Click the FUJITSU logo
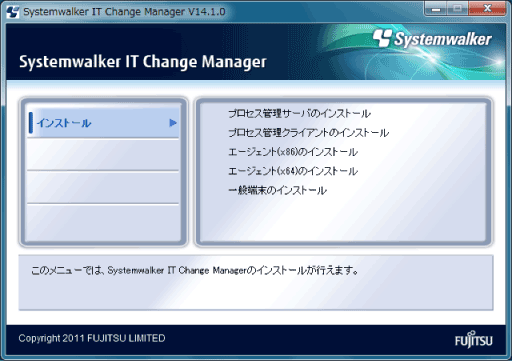This screenshot has height=361, width=512. point(473,340)
